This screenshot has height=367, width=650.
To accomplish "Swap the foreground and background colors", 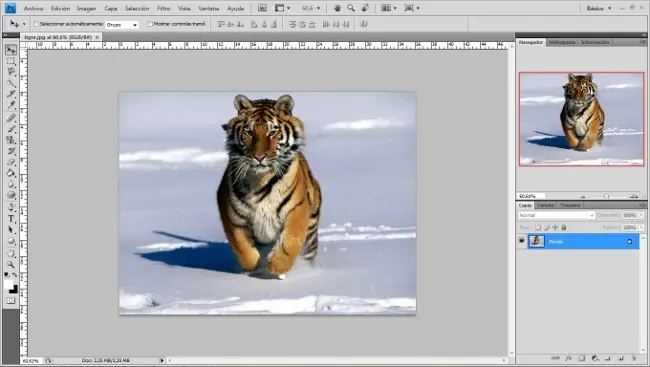I will 15,275.
